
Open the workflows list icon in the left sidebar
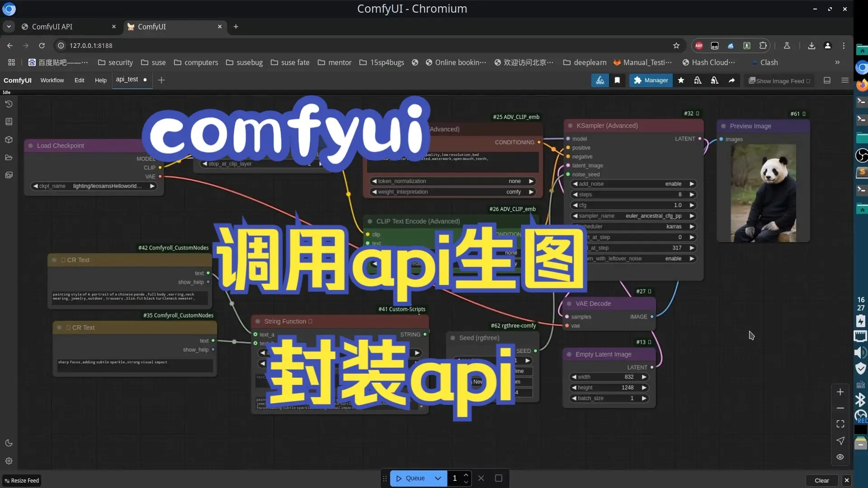(9, 122)
